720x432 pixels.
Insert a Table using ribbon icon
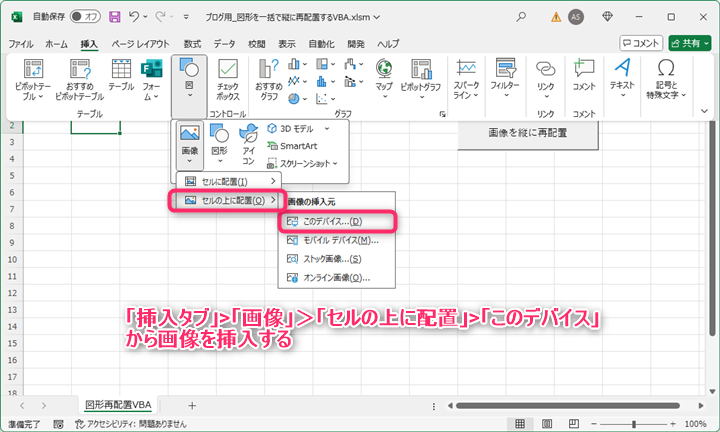pyautogui.click(x=121, y=78)
